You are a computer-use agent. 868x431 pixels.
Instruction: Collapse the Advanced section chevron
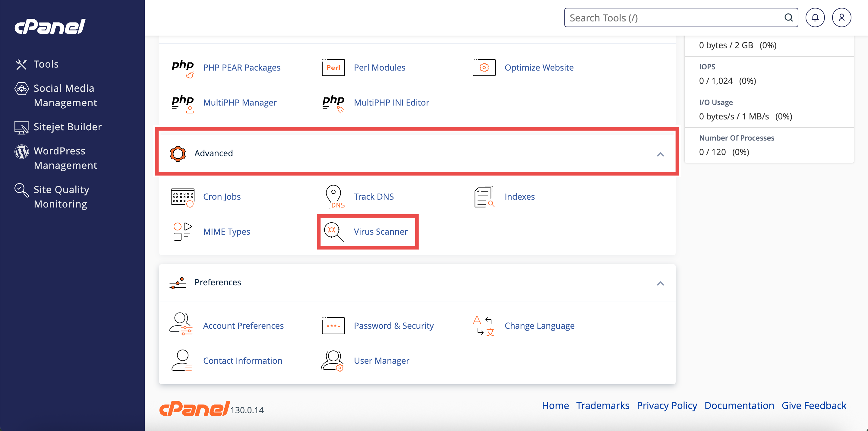[660, 154]
